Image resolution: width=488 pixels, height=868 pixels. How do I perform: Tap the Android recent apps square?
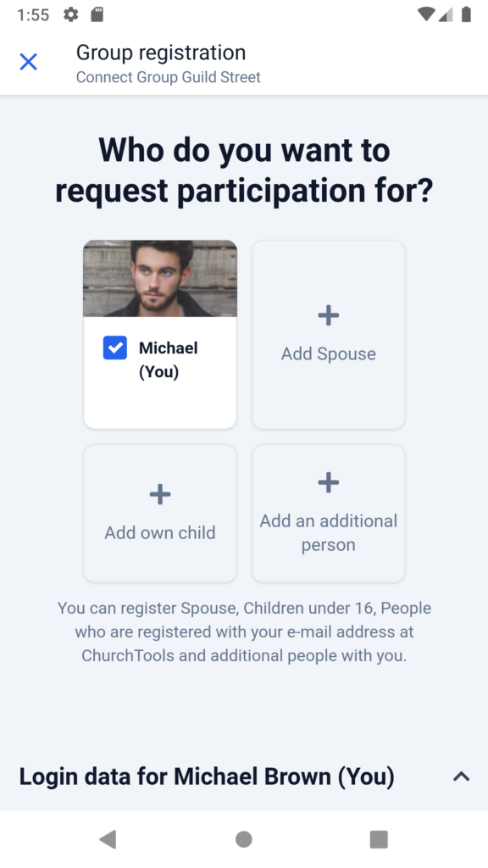click(x=379, y=839)
